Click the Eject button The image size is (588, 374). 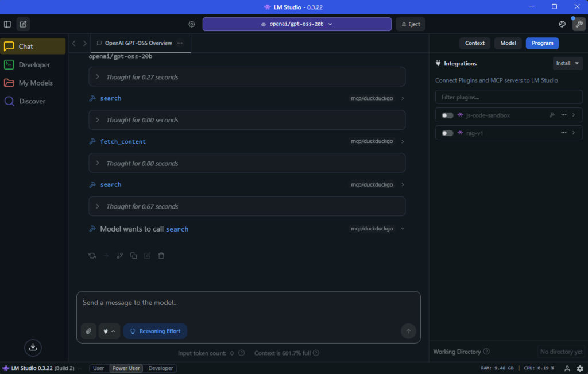pos(410,24)
